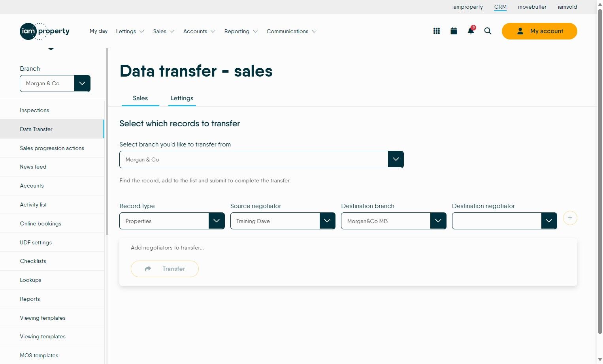Click the iamproperty logo
The image size is (603, 364).
click(45, 31)
